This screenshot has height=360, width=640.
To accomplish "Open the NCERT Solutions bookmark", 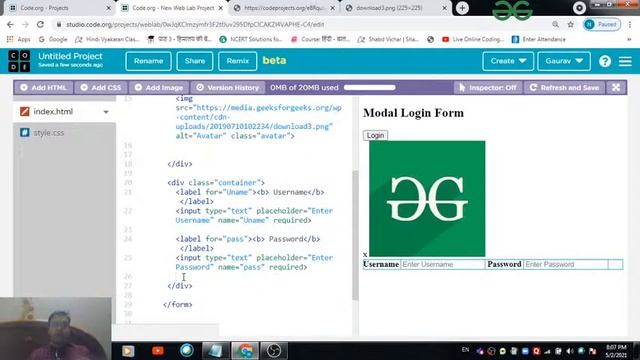I will pyautogui.click(x=251, y=39).
